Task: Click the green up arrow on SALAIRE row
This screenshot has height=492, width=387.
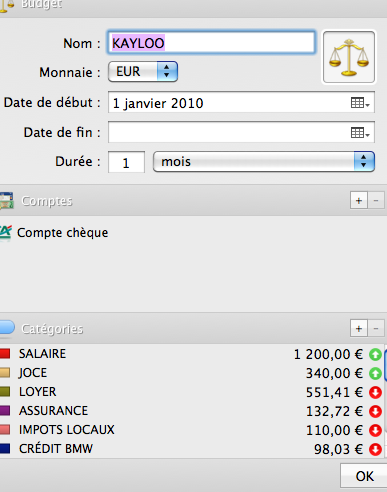Action: pos(375,354)
